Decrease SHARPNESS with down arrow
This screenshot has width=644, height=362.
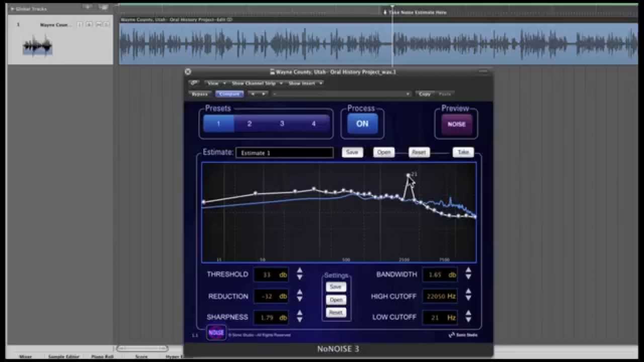pyautogui.click(x=300, y=320)
